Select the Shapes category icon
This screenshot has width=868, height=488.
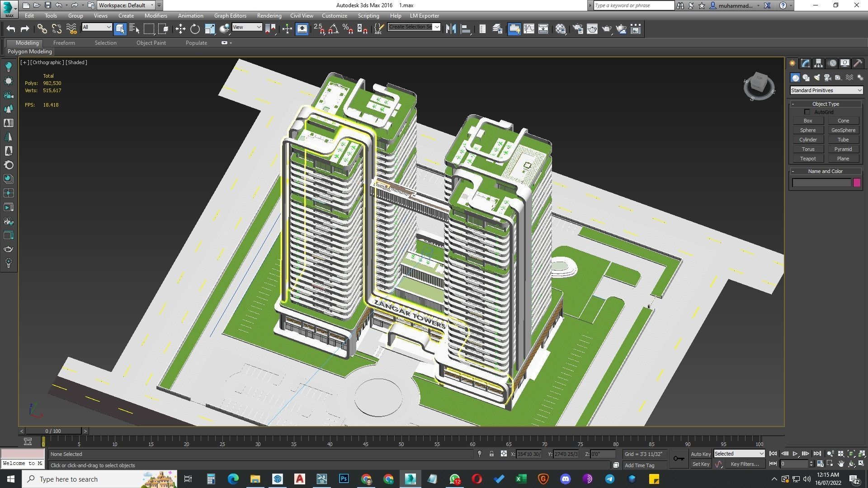click(806, 78)
